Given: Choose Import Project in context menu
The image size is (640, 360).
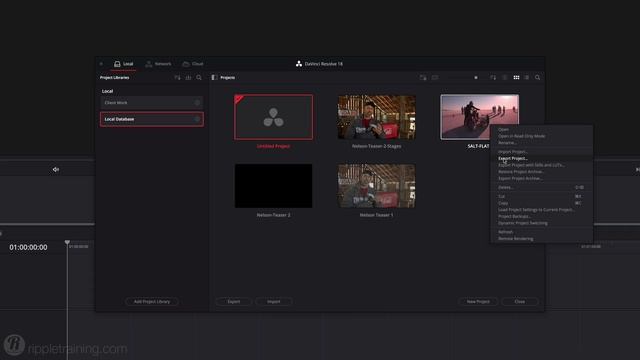Looking at the screenshot, I should point(541,152).
